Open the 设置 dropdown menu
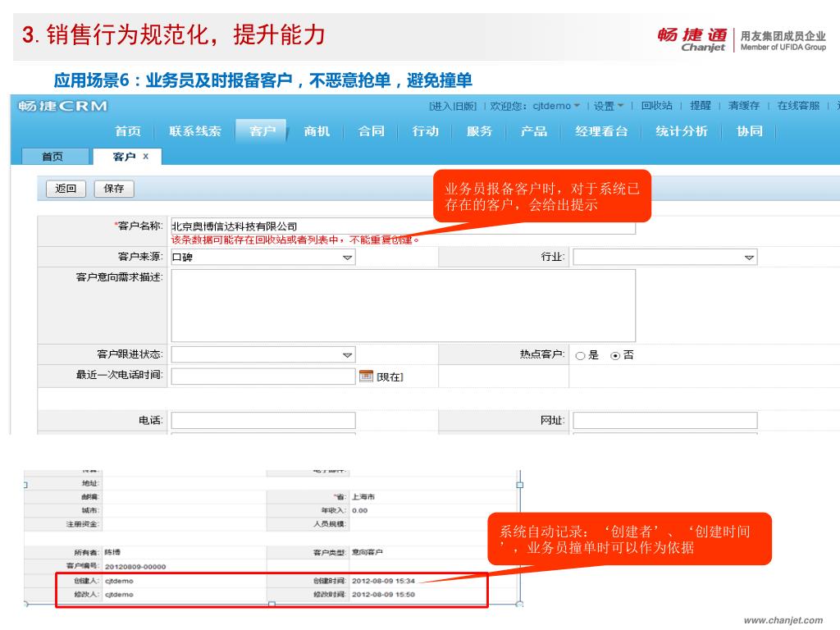The width and height of the screenshot is (840, 630). pos(609,106)
